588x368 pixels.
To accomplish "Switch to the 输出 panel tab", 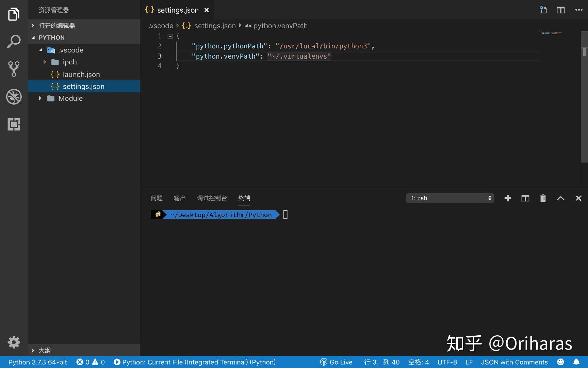I will point(180,198).
